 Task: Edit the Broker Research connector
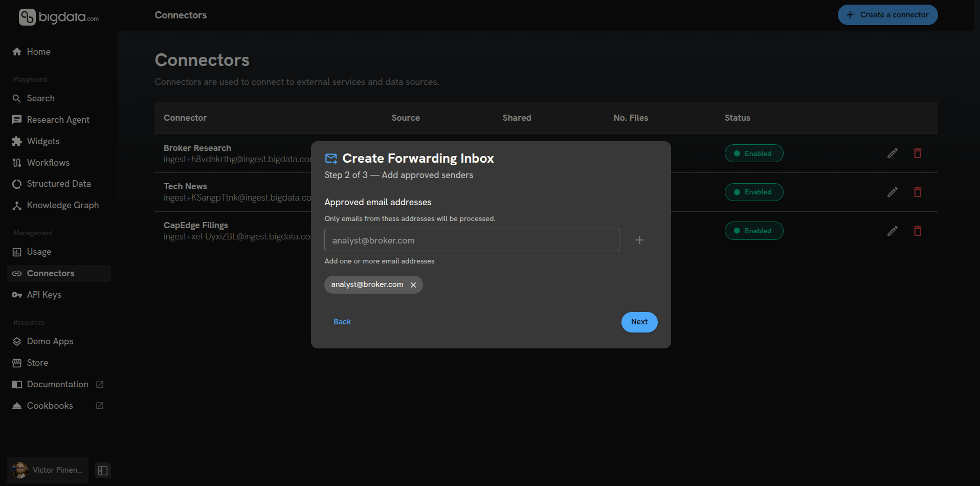point(893,153)
